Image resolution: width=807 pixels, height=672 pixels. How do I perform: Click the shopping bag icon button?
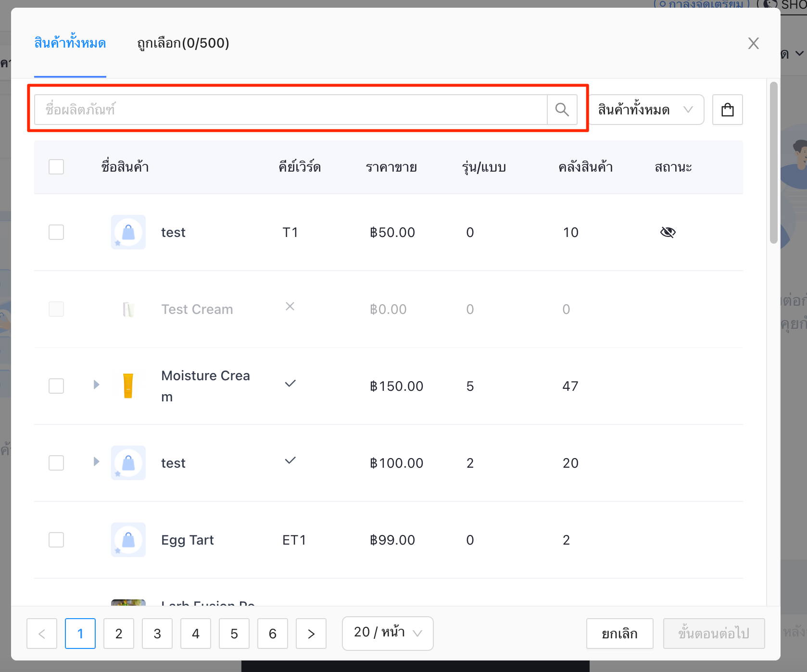click(727, 110)
